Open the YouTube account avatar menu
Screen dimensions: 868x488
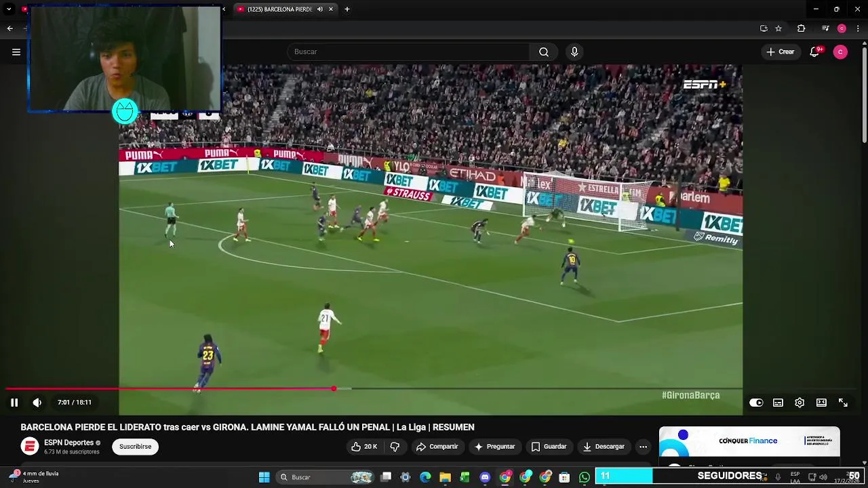[x=840, y=52]
